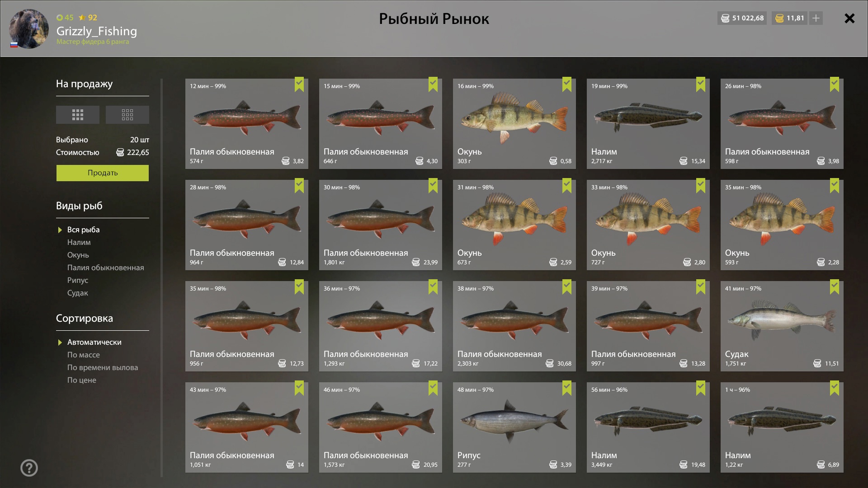Image resolution: width=868 pixels, height=488 pixels.
Task: Select all fish with filled grid icon
Action: (x=78, y=115)
